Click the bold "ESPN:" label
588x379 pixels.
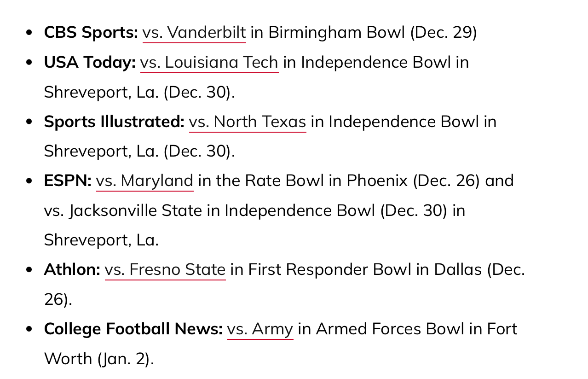[x=68, y=181]
